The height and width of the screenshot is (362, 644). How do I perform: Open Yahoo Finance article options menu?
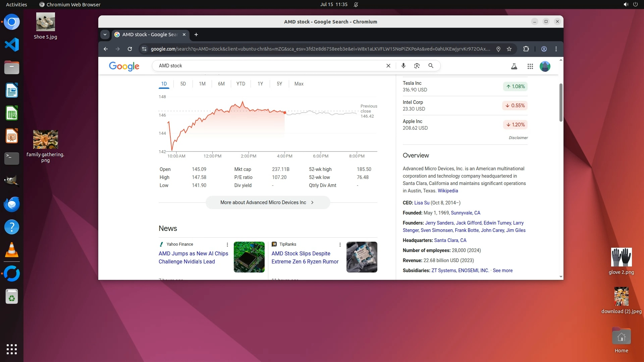click(227, 245)
